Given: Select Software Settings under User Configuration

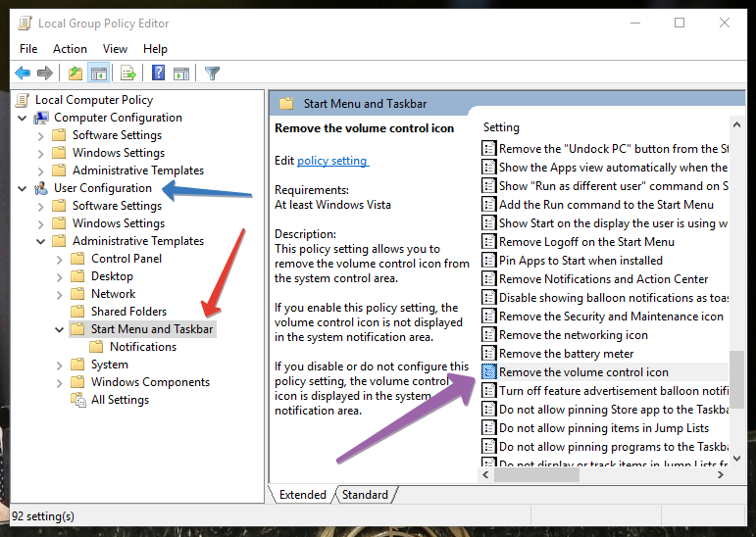Looking at the screenshot, I should pyautogui.click(x=117, y=206).
